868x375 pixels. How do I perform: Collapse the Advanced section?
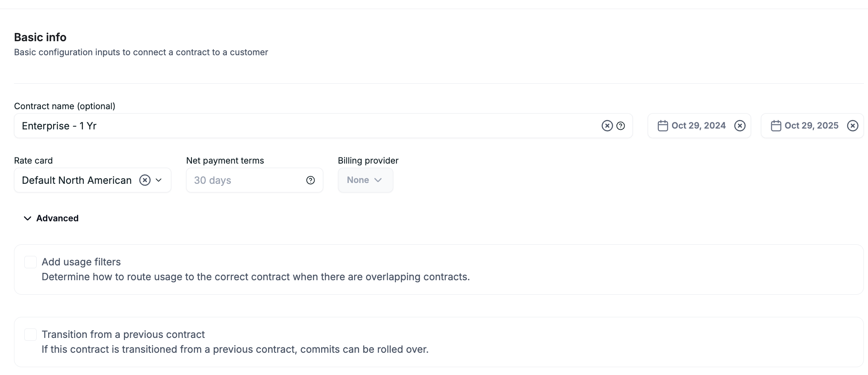click(27, 218)
